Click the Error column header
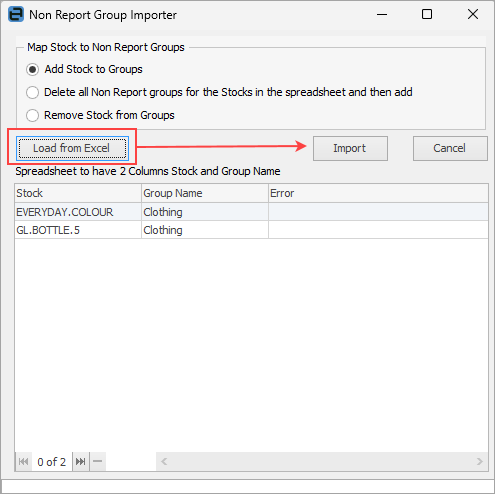495x494 pixels. pos(378,193)
